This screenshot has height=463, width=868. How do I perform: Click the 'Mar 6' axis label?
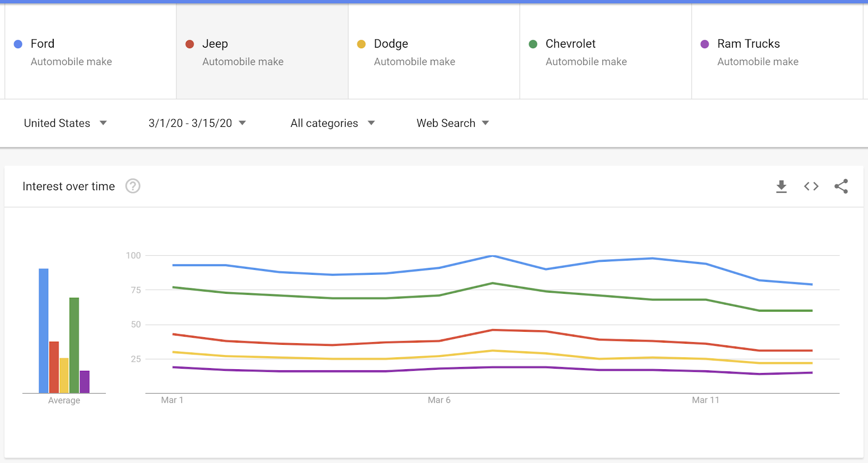click(439, 400)
